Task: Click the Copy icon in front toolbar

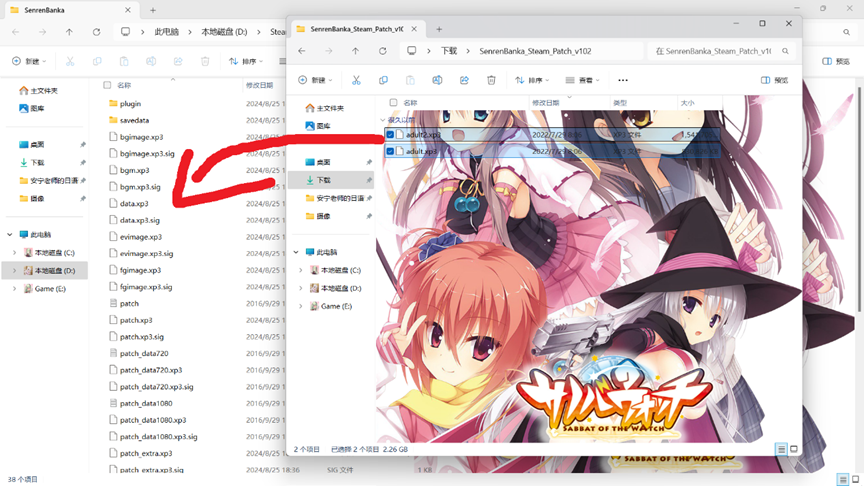Action: [x=383, y=80]
